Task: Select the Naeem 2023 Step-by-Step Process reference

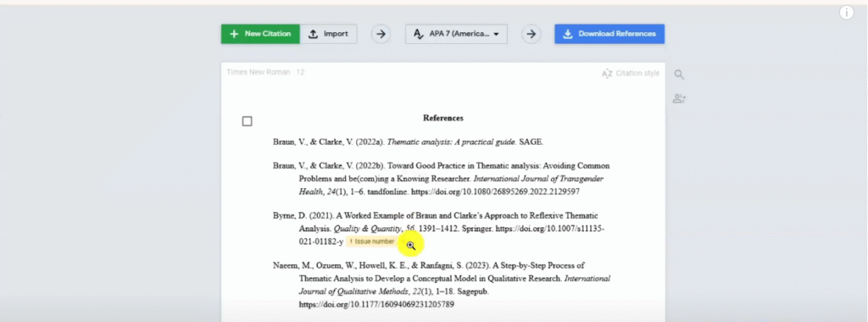Action: click(x=441, y=285)
